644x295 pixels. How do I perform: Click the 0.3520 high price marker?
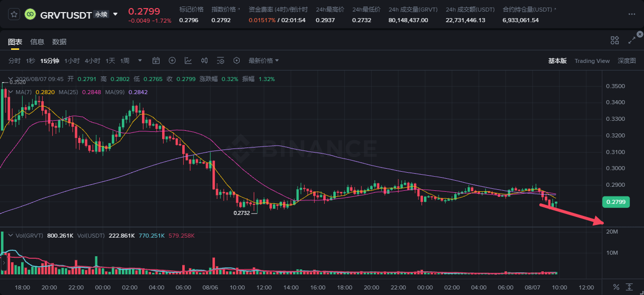pos(17,82)
